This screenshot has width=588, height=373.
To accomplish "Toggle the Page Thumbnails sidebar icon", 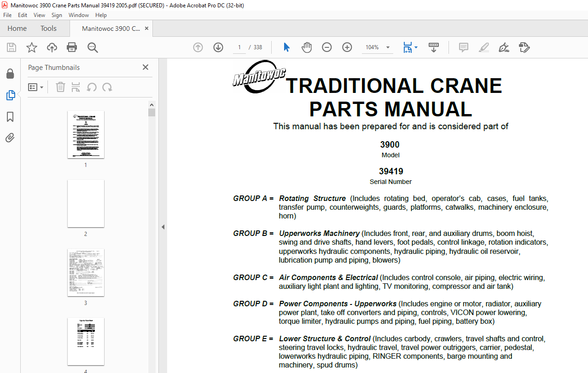I will 10,95.
